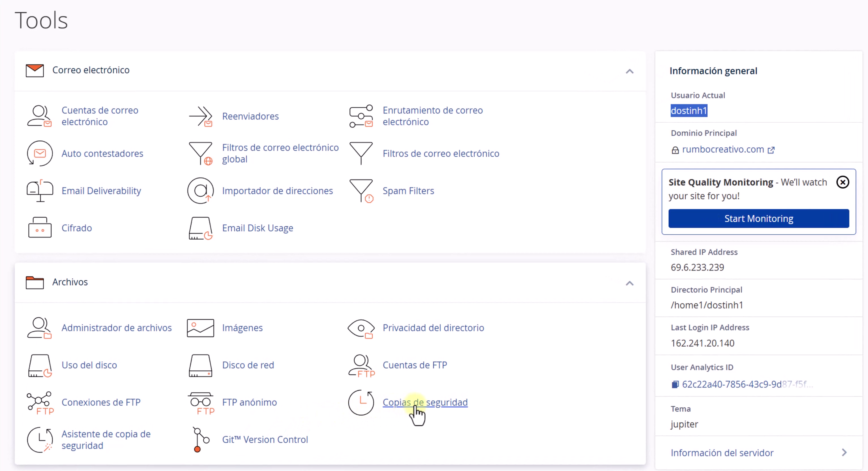This screenshot has width=868, height=471.
Task: Click the Cuentas de correo electrónico icon
Action: [x=39, y=116]
